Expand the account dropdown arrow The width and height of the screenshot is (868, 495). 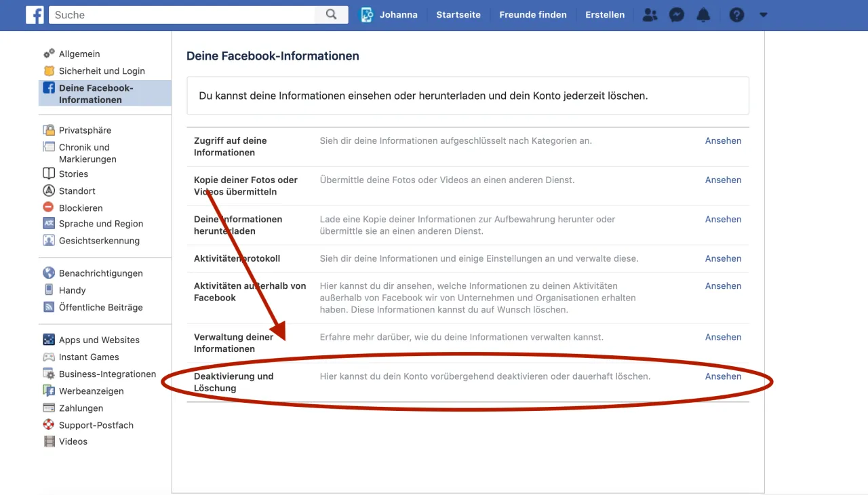point(764,15)
